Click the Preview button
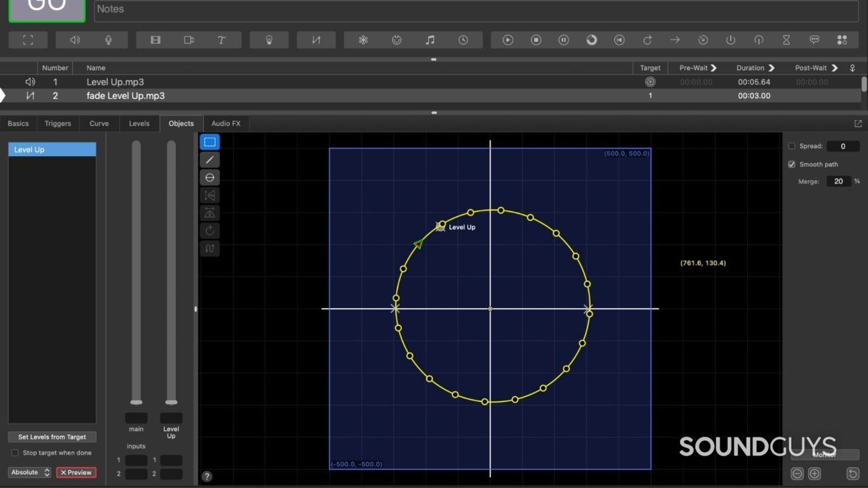The height and width of the screenshot is (488, 868). pyautogui.click(x=76, y=472)
